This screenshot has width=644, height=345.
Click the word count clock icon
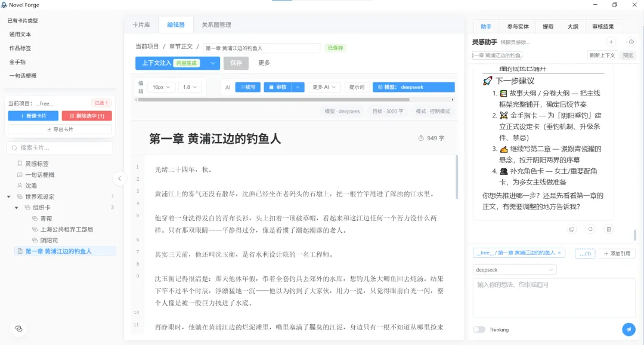click(421, 138)
